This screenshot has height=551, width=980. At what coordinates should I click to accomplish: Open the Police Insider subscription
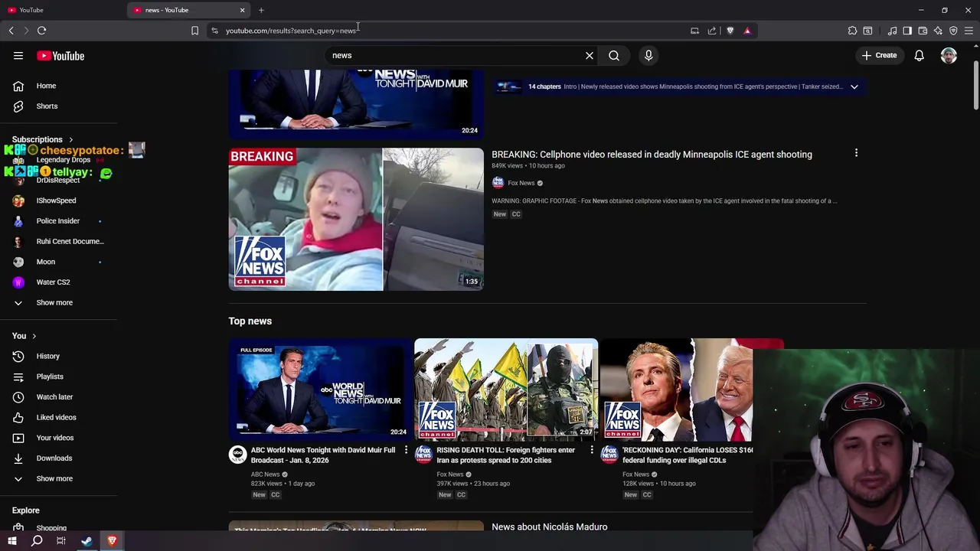click(59, 221)
